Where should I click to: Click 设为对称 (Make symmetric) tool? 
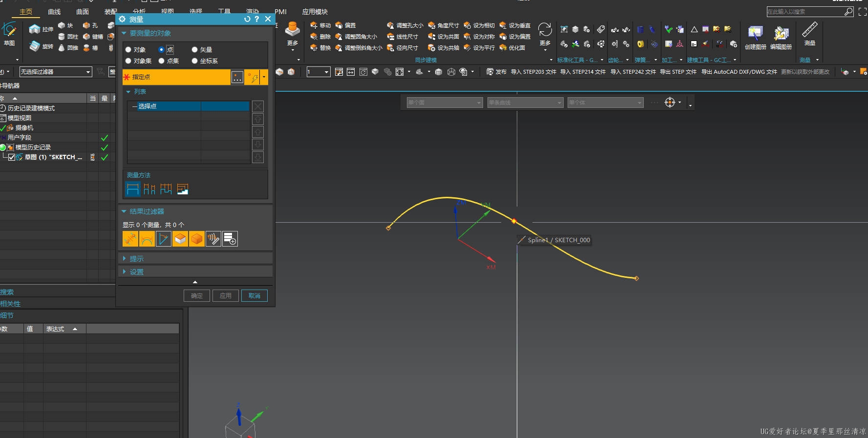[479, 37]
